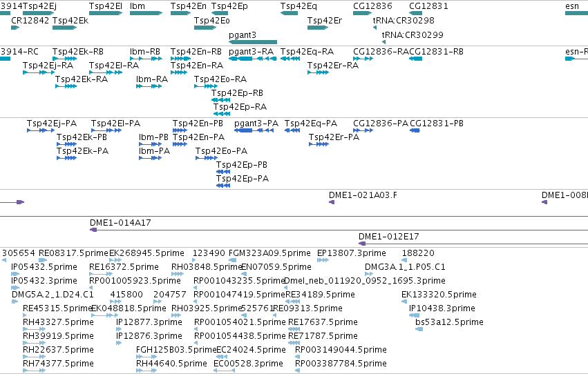
Task: Click the Tsp42Ek-RB transcript
Action: [64, 59]
